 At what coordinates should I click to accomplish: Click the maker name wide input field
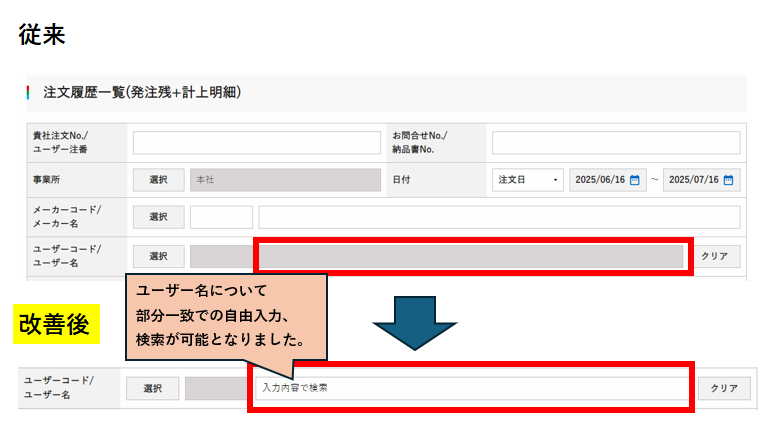pyautogui.click(x=499, y=217)
